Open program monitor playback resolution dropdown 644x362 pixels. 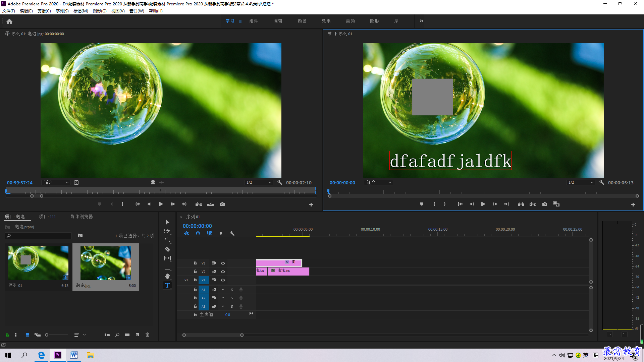point(580,183)
